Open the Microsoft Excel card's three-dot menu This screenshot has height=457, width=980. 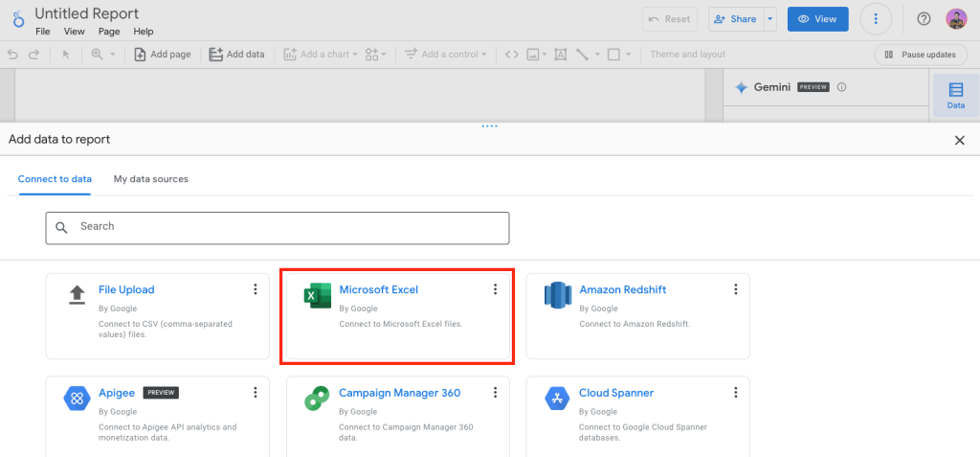click(x=495, y=289)
